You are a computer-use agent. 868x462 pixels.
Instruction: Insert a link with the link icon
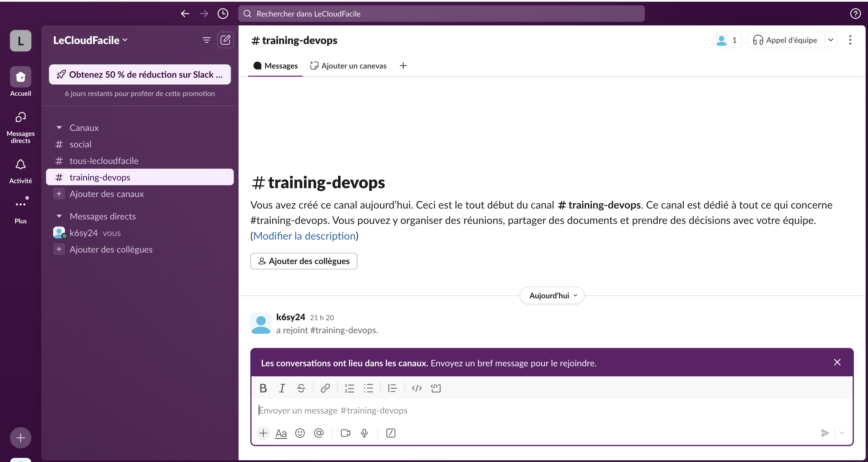point(325,388)
